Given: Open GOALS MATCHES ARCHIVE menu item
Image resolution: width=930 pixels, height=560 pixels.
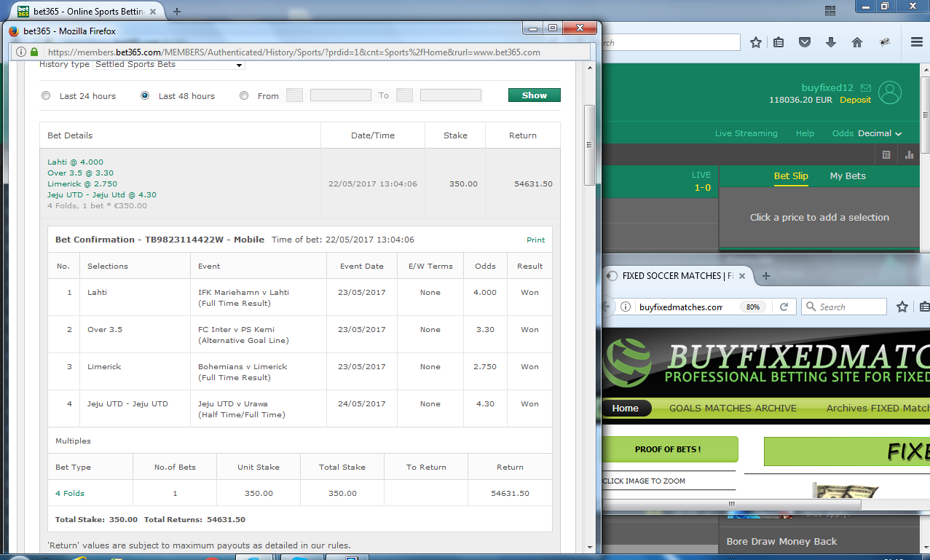Looking at the screenshot, I should tap(733, 409).
